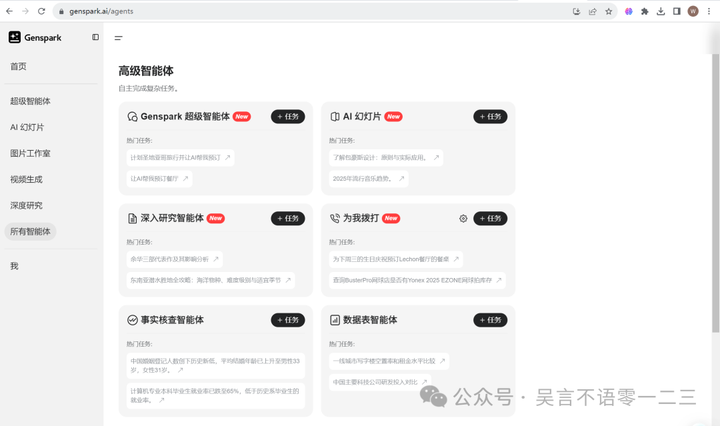Viewport: 720px width, 426px height.
Task: Click the New badge on 深入研究智能体
Action: (x=215, y=219)
